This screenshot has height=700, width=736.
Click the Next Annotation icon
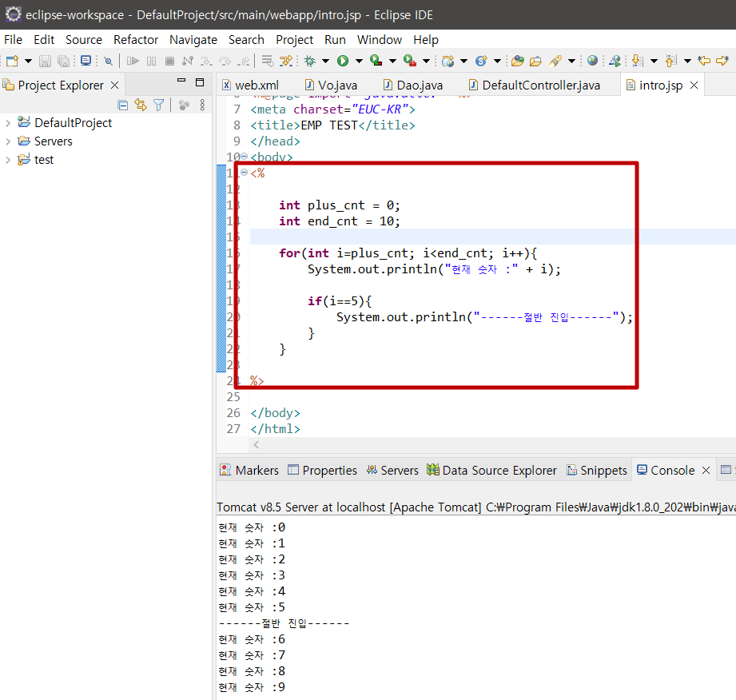pos(637,61)
